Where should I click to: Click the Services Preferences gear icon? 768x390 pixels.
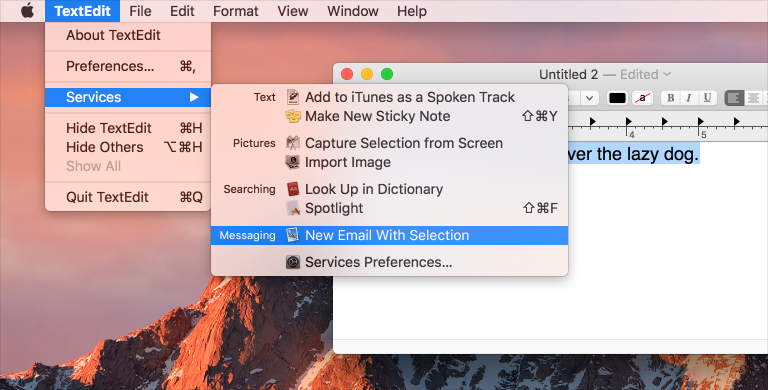coord(293,262)
